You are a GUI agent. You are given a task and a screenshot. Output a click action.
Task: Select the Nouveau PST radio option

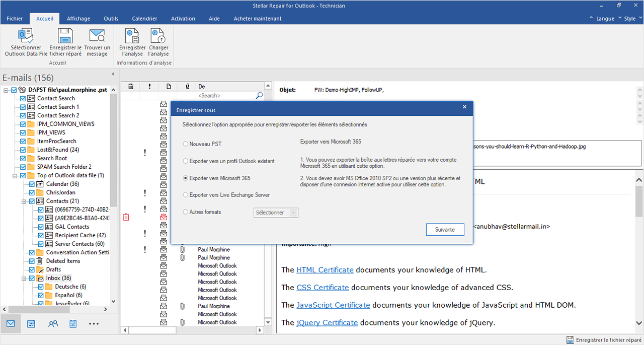[x=186, y=144]
